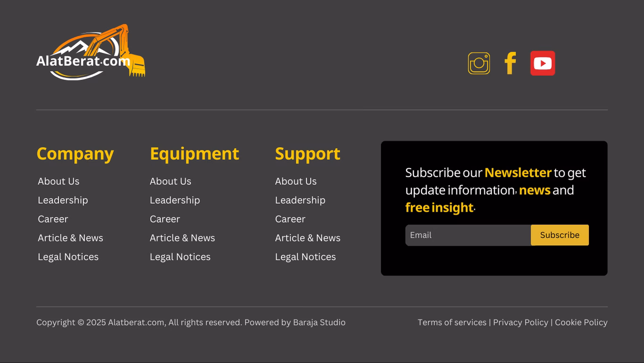Viewport: 644px width, 363px height.
Task: Open the Cookie Policy link
Action: (x=581, y=322)
